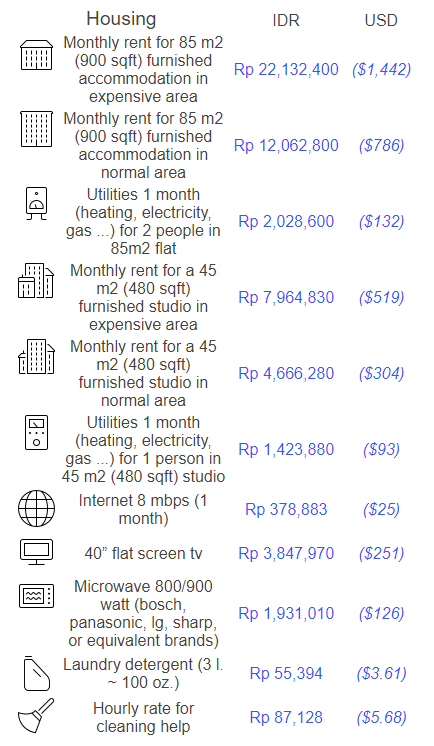
Task: Click the building icon for normal area studio rent
Action: (x=36, y=356)
